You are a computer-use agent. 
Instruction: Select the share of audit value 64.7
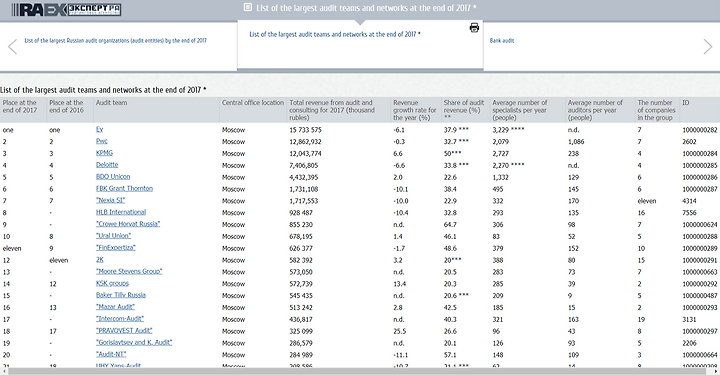450,225
